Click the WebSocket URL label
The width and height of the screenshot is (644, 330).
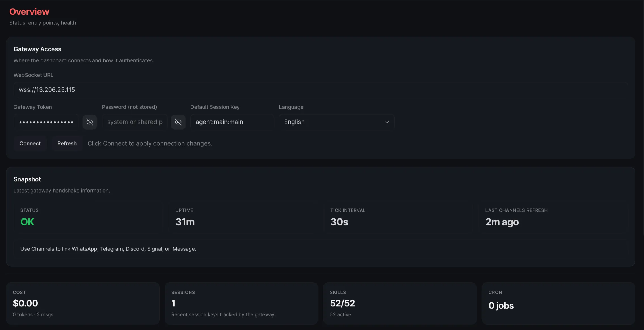(x=33, y=75)
